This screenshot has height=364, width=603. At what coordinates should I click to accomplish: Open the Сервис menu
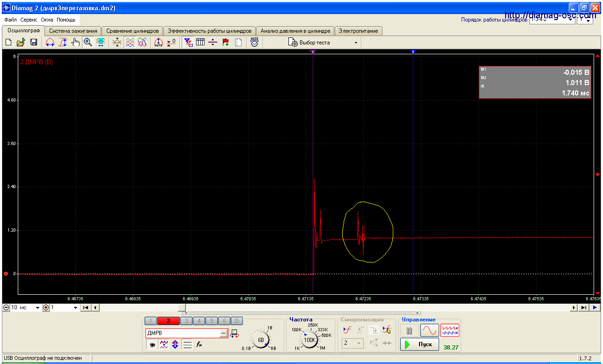coord(29,20)
